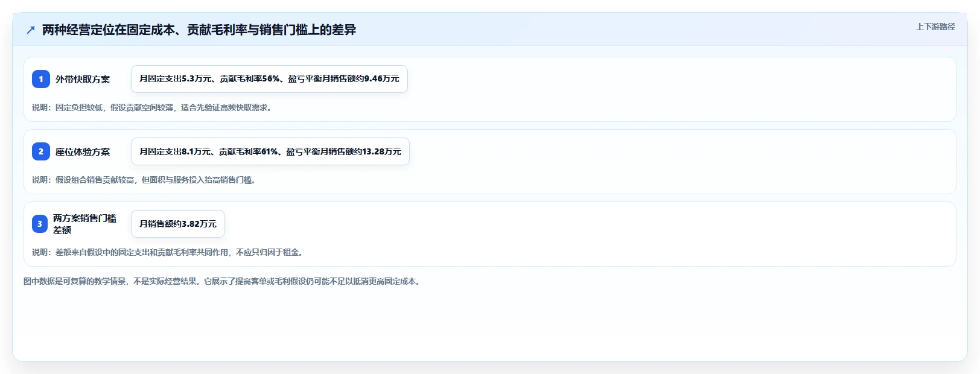Click the box showing 月固定支出8.1万元
The height and width of the screenshot is (374, 980).
270,151
